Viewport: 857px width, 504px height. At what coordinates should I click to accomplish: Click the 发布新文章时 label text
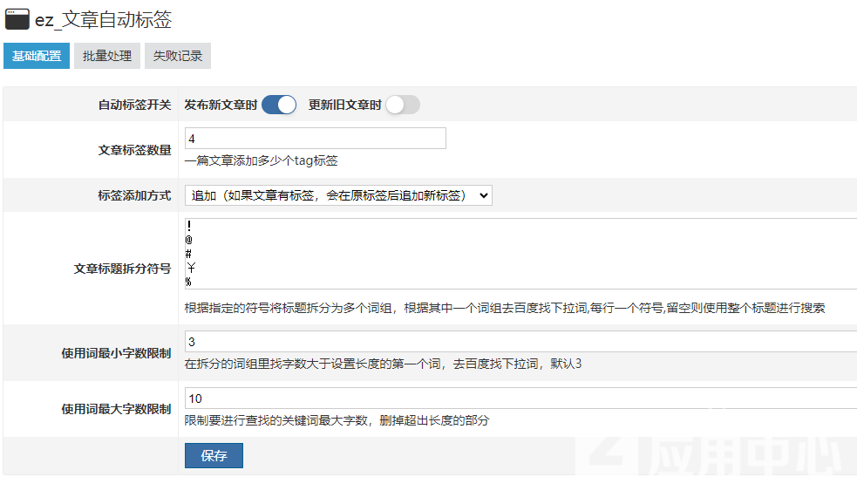tap(221, 105)
